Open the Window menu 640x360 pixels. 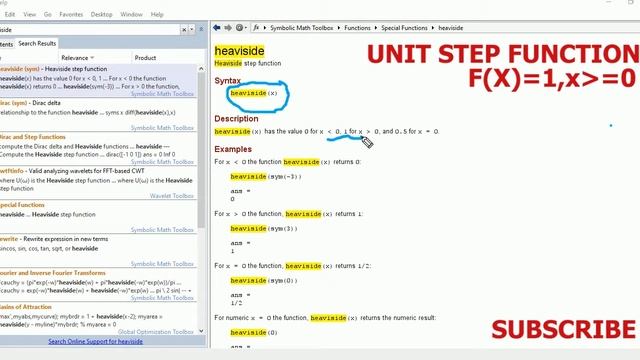131,14
